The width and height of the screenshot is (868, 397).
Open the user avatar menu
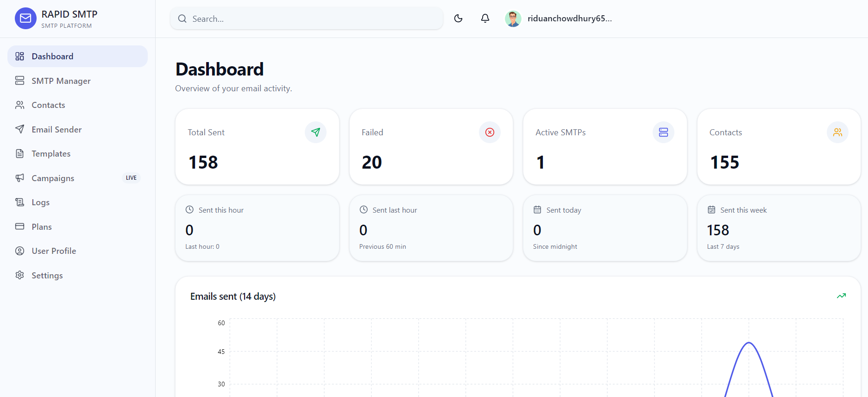pos(513,19)
